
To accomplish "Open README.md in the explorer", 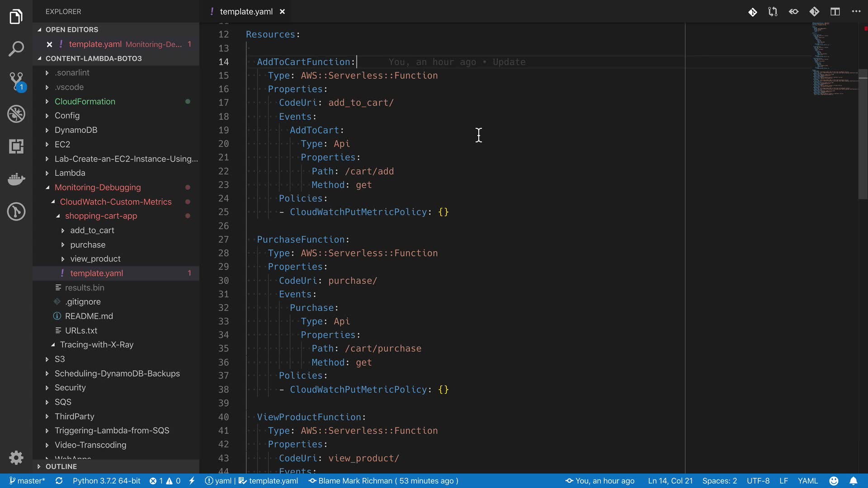I will point(89,316).
